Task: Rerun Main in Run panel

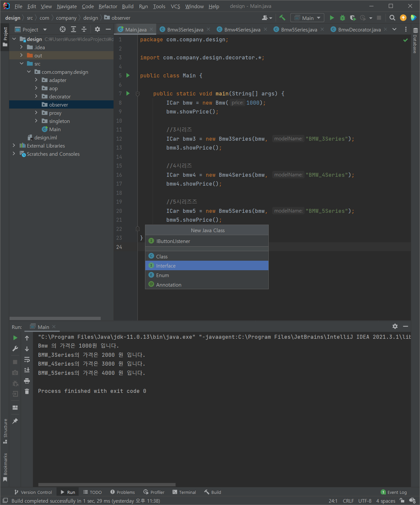Action: [x=15, y=338]
